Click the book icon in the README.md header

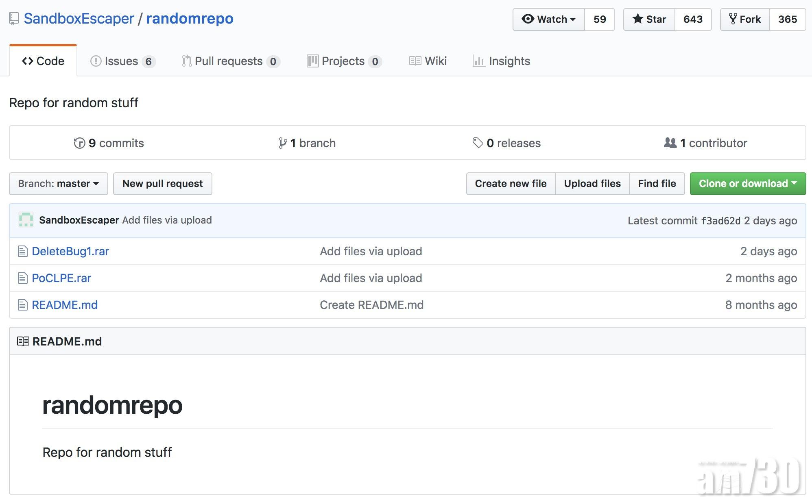(23, 341)
